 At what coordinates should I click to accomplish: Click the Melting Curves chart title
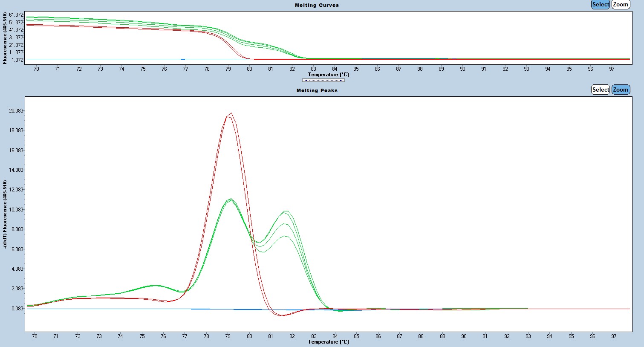coord(317,5)
